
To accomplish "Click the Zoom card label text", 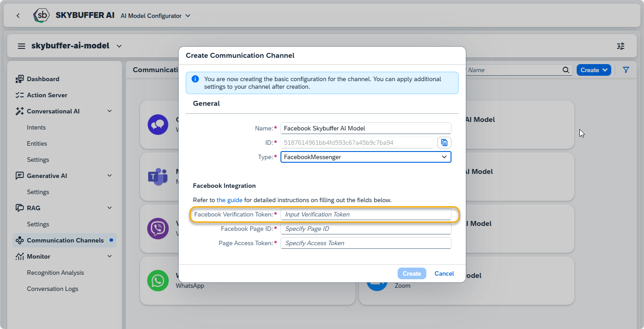I will tap(403, 286).
